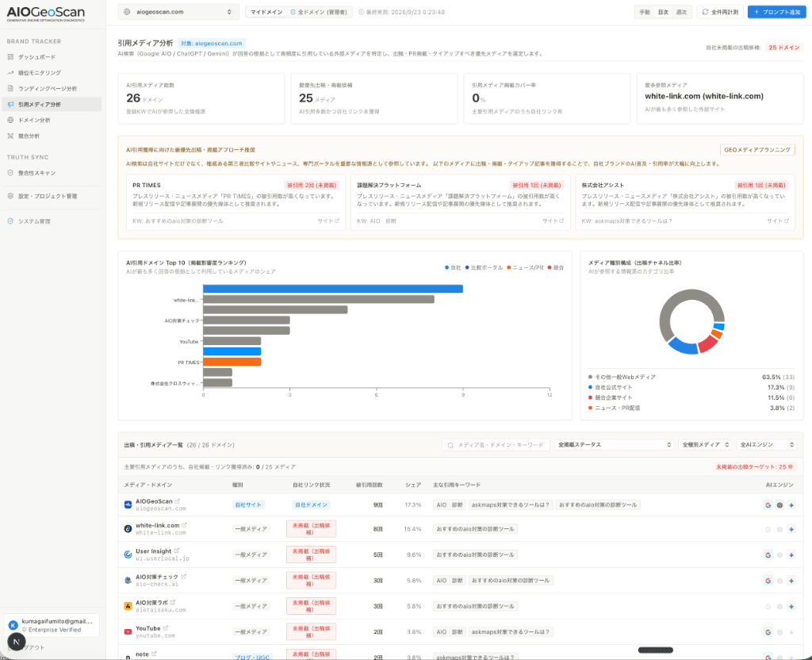
Task: Open the aiogeoscan.com domain selector
Action: (178, 12)
